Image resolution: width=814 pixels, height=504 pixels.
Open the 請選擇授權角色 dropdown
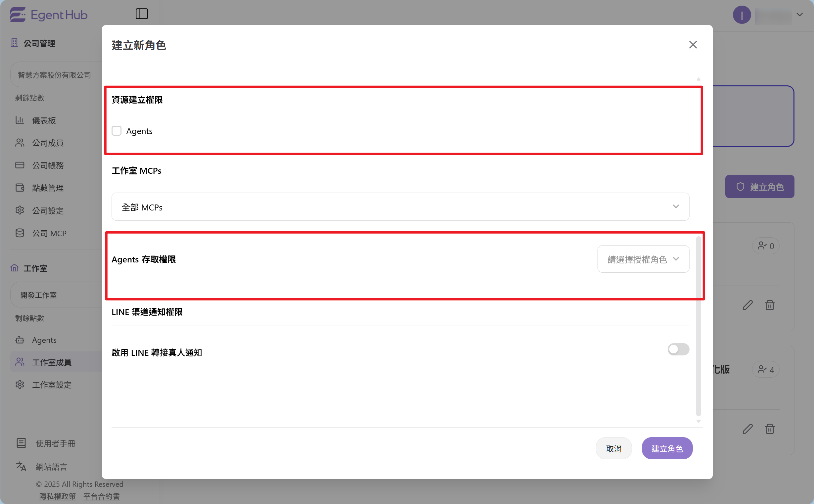(x=643, y=259)
